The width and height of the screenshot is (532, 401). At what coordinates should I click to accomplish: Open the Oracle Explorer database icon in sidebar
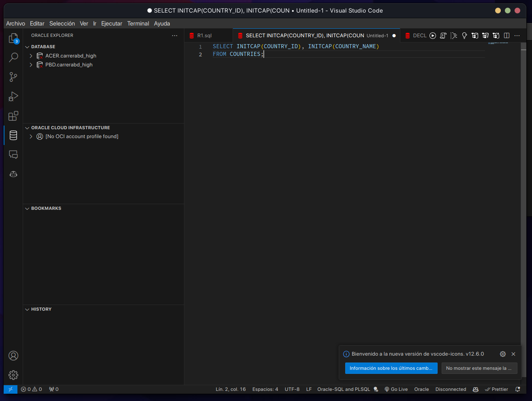[x=13, y=135]
